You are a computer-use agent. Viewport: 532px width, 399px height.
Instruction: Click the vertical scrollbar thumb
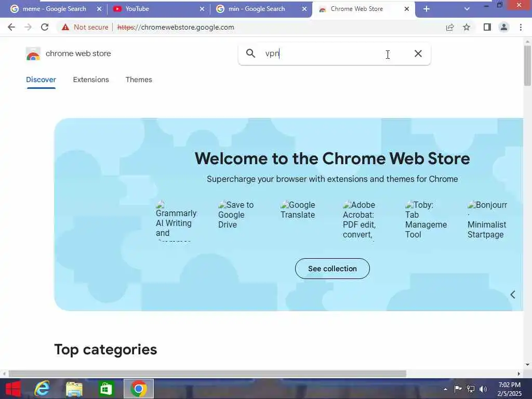pyautogui.click(x=527, y=65)
